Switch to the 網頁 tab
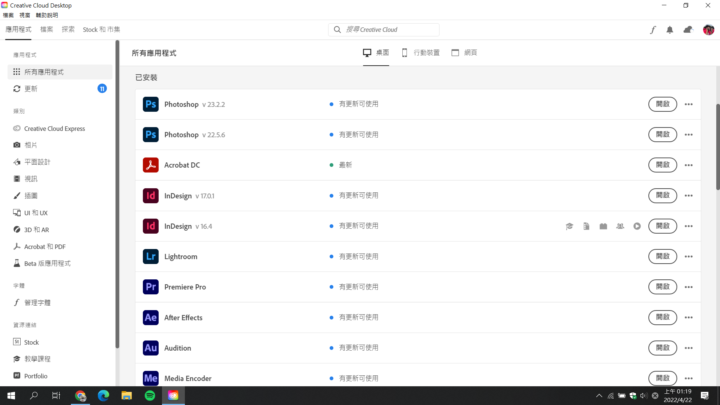This screenshot has width=720, height=405. click(x=463, y=51)
